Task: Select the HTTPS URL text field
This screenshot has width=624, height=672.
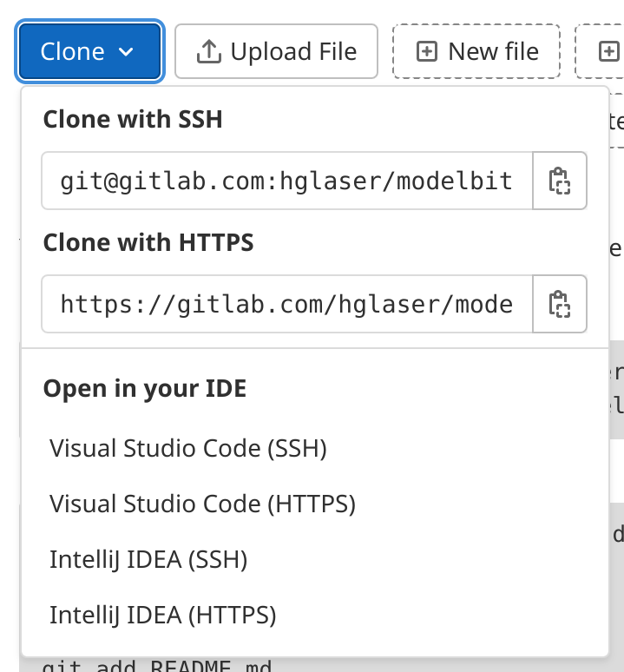Action: (287, 304)
